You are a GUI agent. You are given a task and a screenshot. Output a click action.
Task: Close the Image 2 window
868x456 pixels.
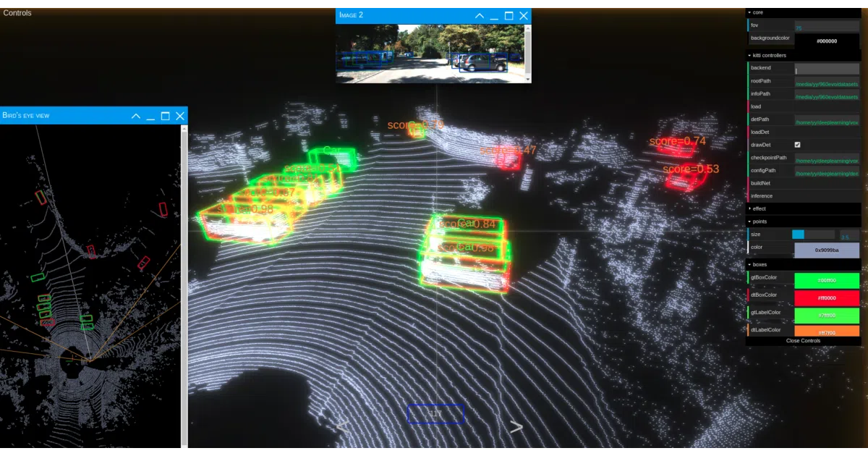524,15
